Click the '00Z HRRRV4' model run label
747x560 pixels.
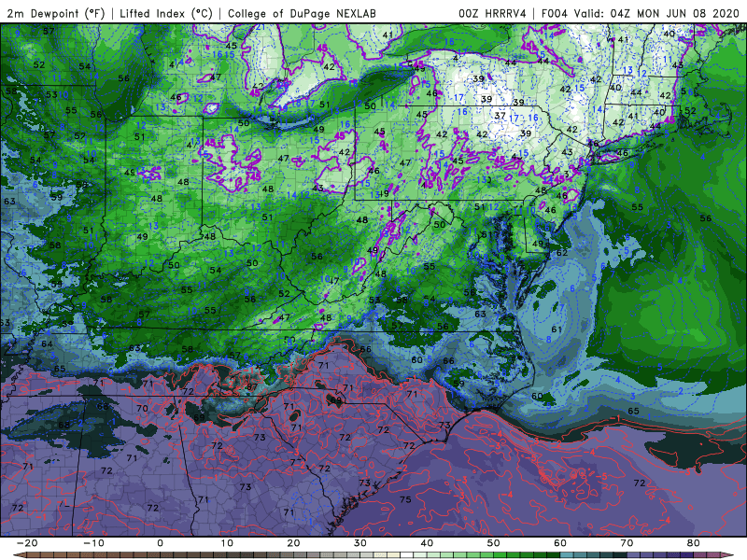click(x=493, y=13)
